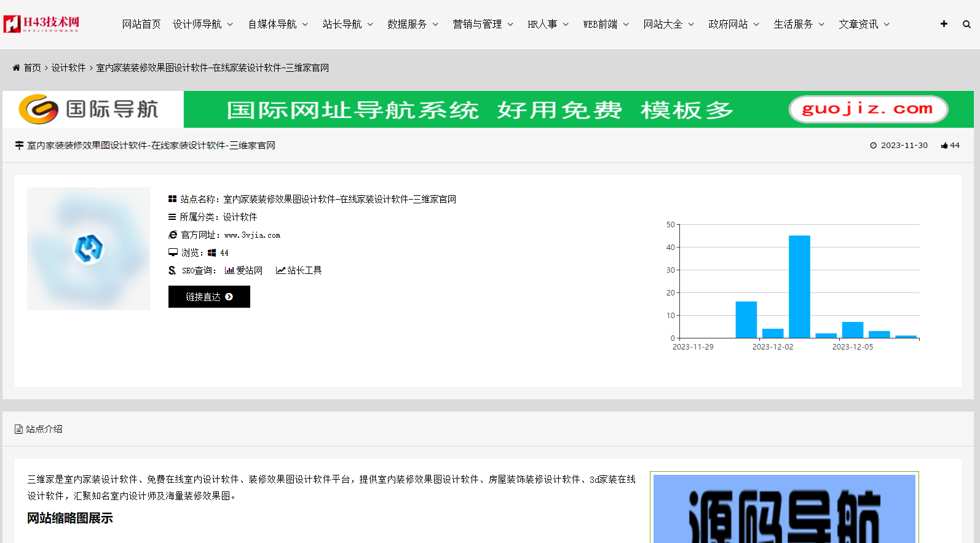
Task: Click the 源码导航 image thumbnail
Action: (784, 509)
